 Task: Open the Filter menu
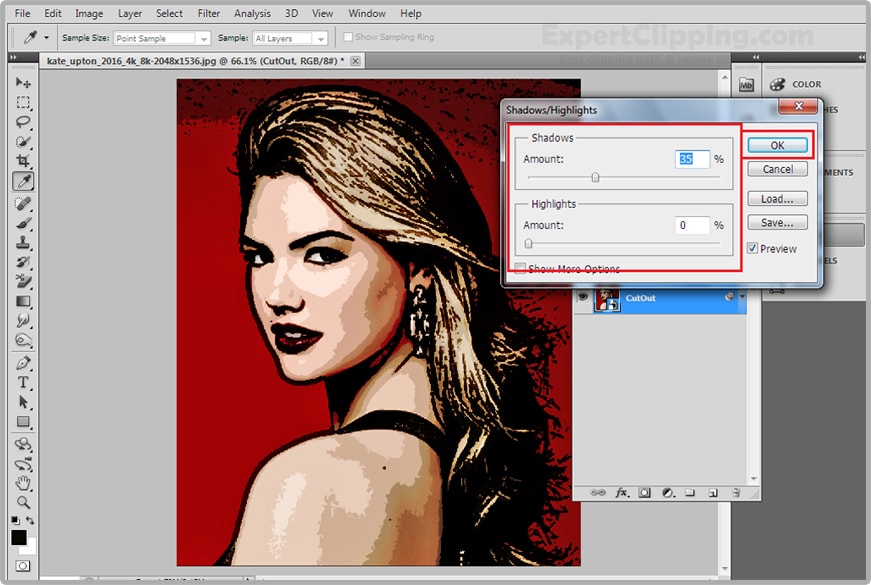pyautogui.click(x=208, y=14)
